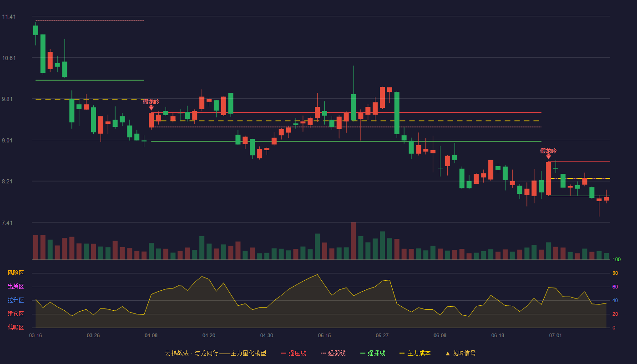Hide the 强撑线 legend series
Screen dimensions: 637x364
[373, 353]
